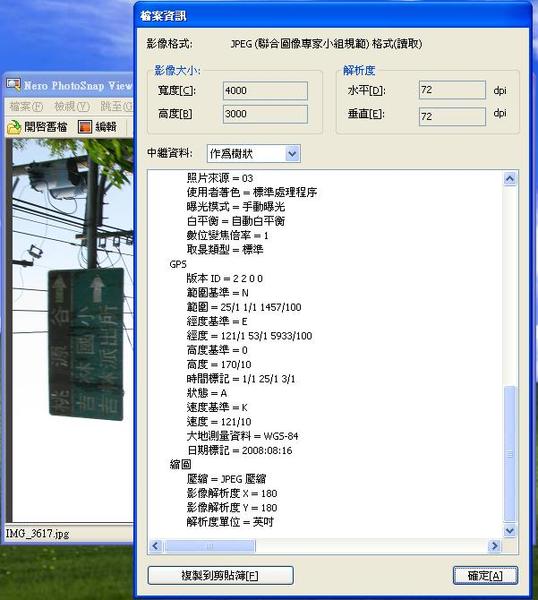This screenshot has width=538, height=600.
Task: Confirm with the 確定[A] button
Action: click(x=485, y=576)
